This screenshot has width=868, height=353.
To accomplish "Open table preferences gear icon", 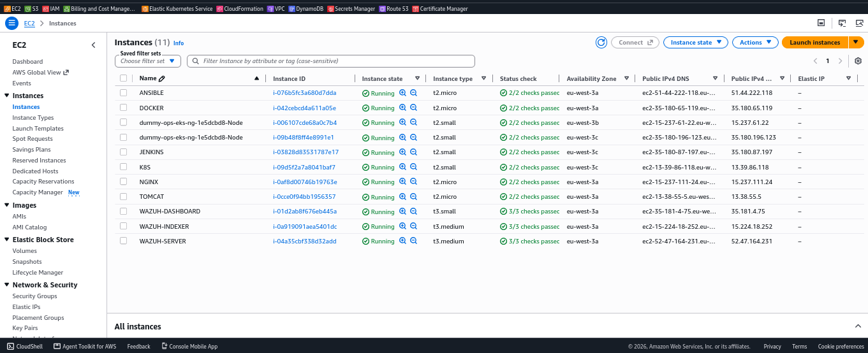I will pyautogui.click(x=858, y=61).
